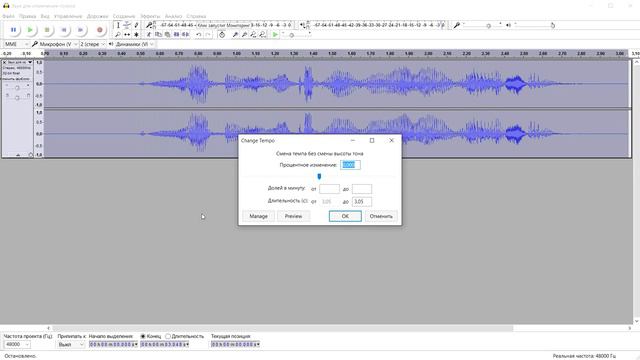
Task: Click the red Record button
Action: pos(99,30)
